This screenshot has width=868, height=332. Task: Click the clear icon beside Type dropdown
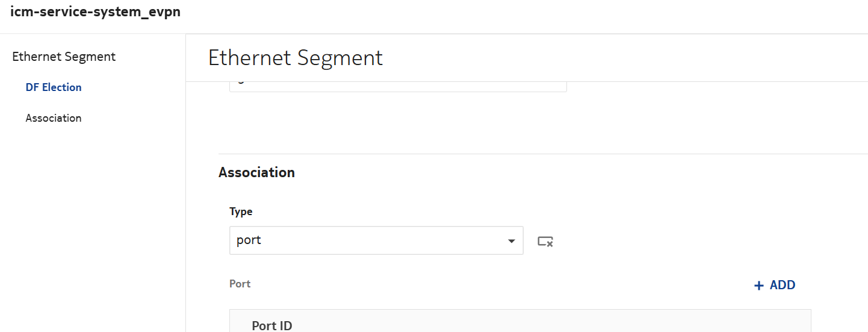(545, 241)
